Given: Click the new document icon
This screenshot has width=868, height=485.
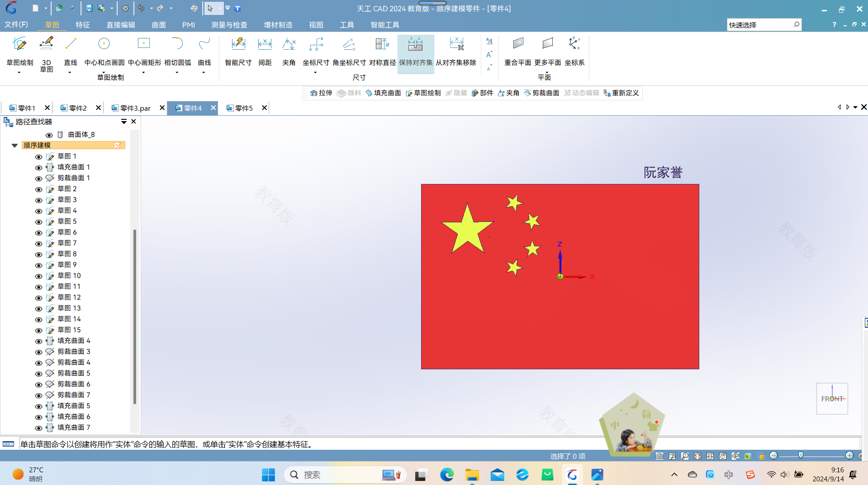Looking at the screenshot, I should [x=35, y=8].
